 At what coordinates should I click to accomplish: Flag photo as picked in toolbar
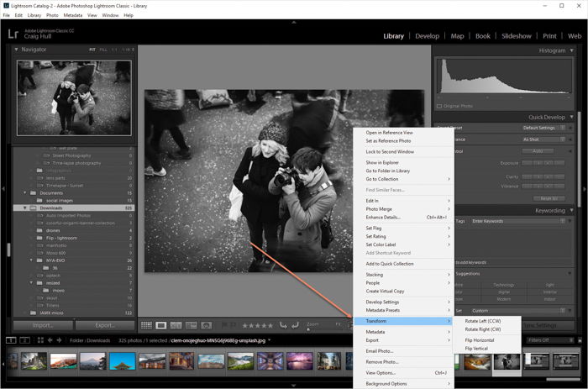tap(224, 325)
